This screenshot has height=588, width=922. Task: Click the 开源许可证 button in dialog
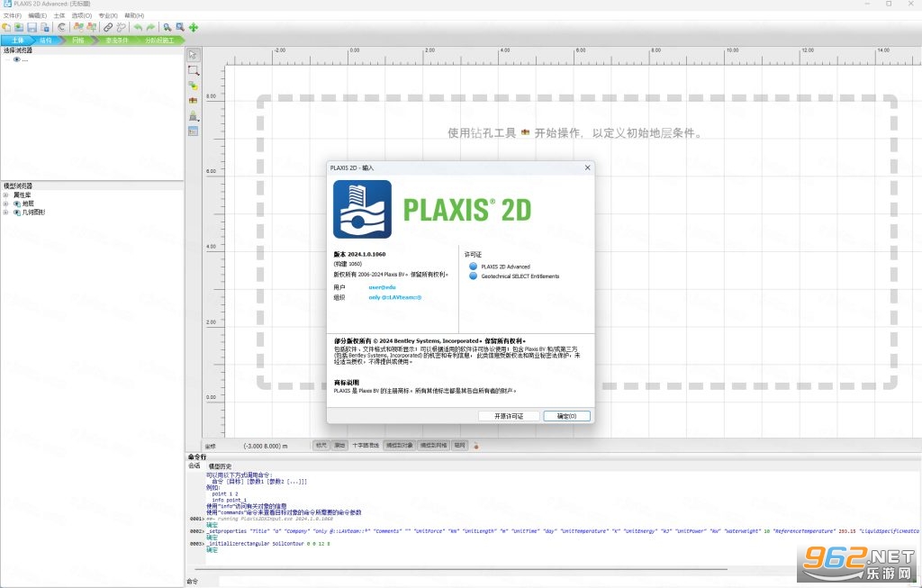tap(509, 416)
